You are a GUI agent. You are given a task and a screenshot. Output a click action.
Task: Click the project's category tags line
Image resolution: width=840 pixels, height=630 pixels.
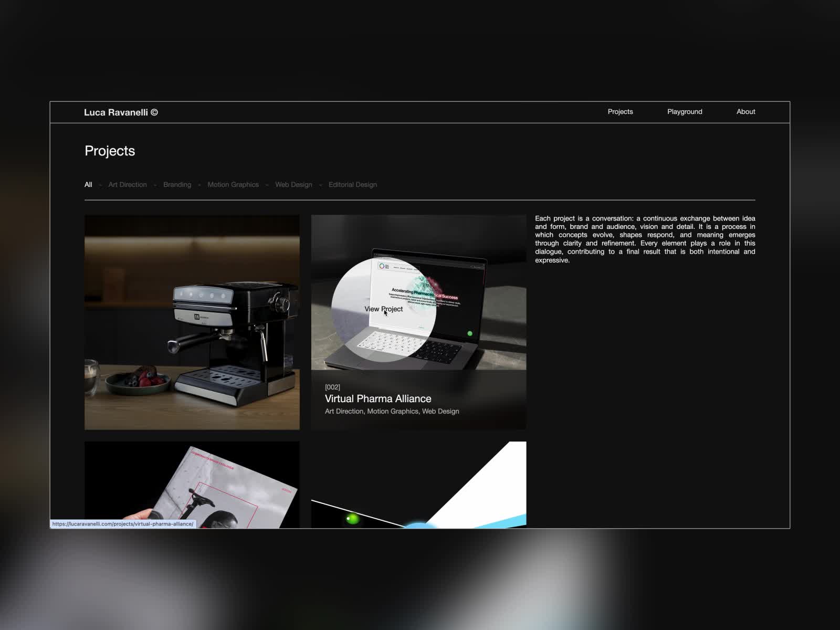(x=392, y=412)
